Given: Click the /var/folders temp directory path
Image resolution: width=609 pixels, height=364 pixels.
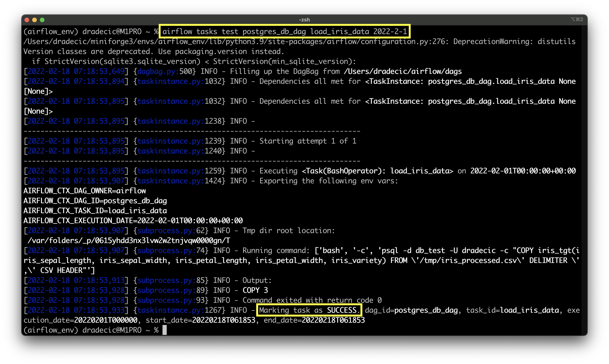Looking at the screenshot, I should point(129,240).
